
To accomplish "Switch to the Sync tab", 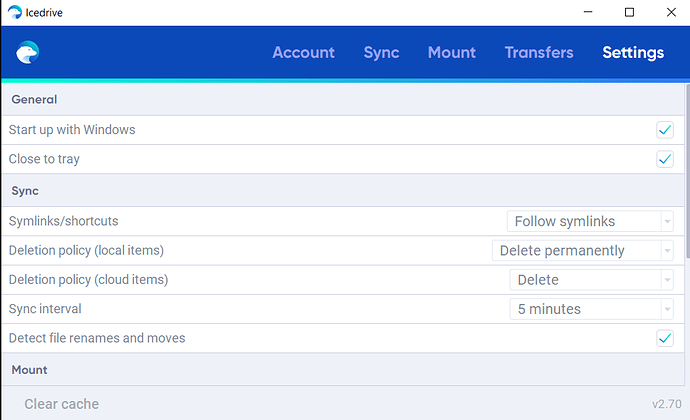I will [381, 52].
